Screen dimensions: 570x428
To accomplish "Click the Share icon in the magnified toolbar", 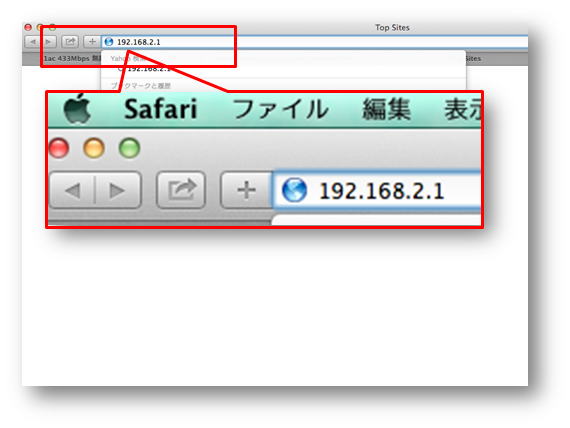I will pos(181,190).
